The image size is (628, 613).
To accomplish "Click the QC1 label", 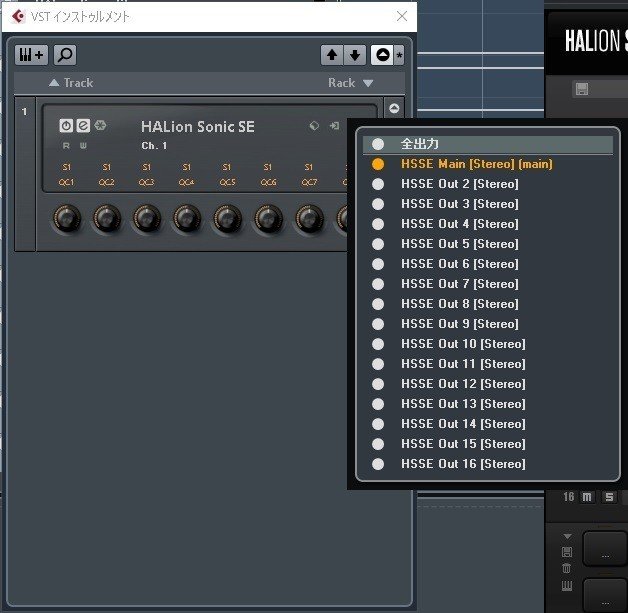I will 66,183.
